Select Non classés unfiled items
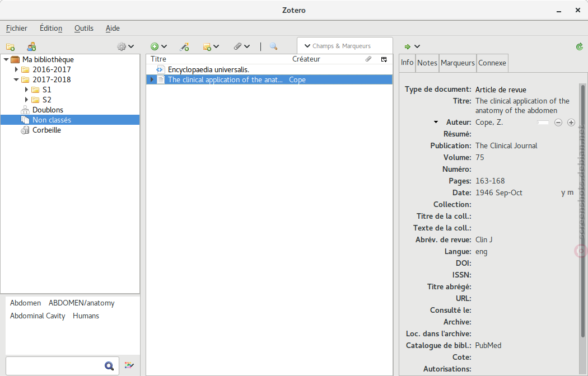The width and height of the screenshot is (588, 376). [x=70, y=120]
